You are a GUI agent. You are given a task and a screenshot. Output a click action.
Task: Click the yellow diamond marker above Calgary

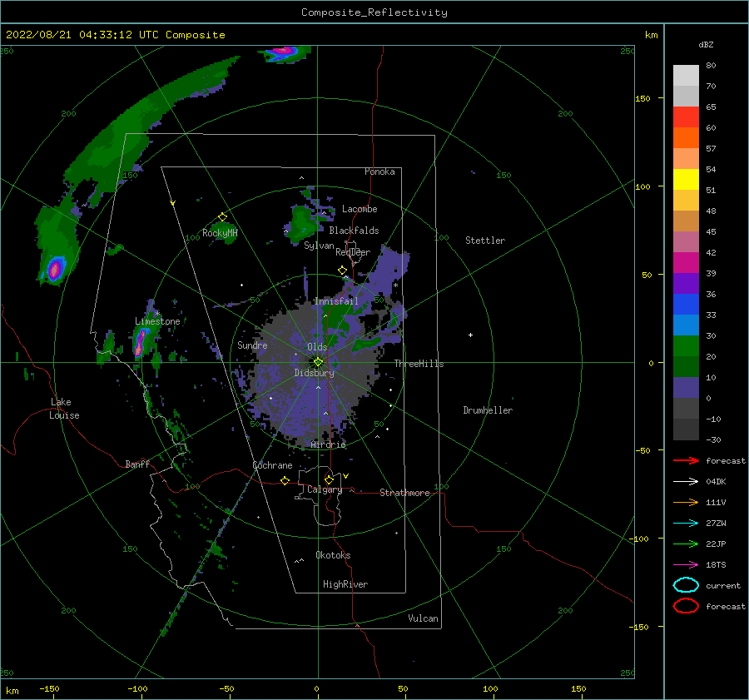coord(329,479)
